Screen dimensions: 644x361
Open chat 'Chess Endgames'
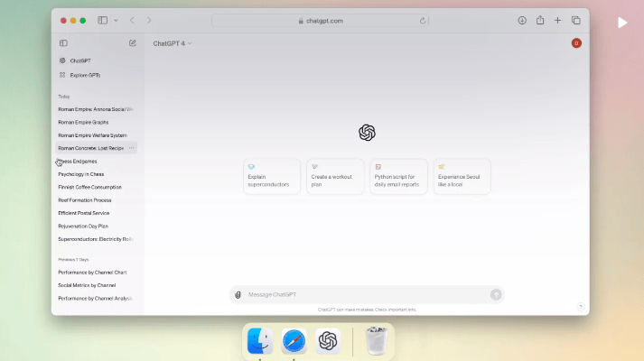[x=78, y=162]
